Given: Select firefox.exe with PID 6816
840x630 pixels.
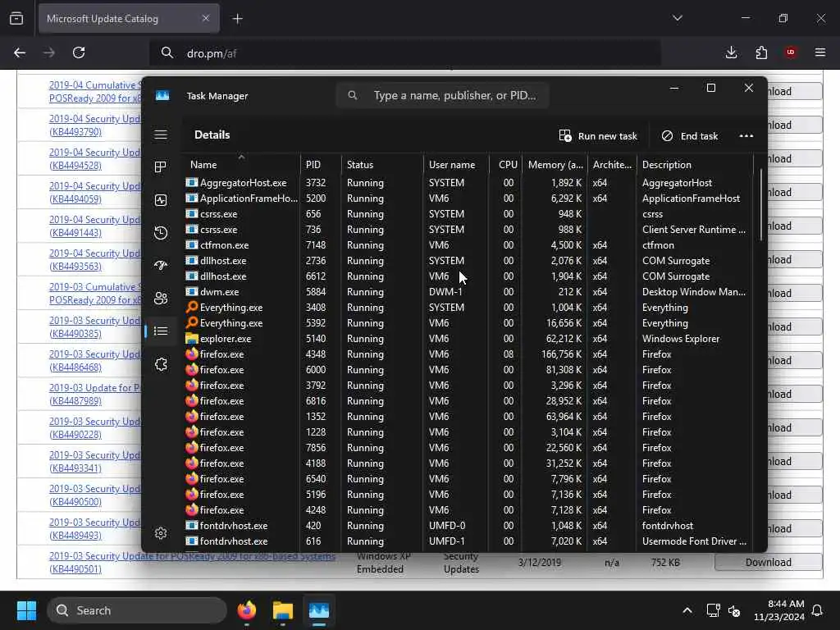Looking at the screenshot, I should [468, 400].
